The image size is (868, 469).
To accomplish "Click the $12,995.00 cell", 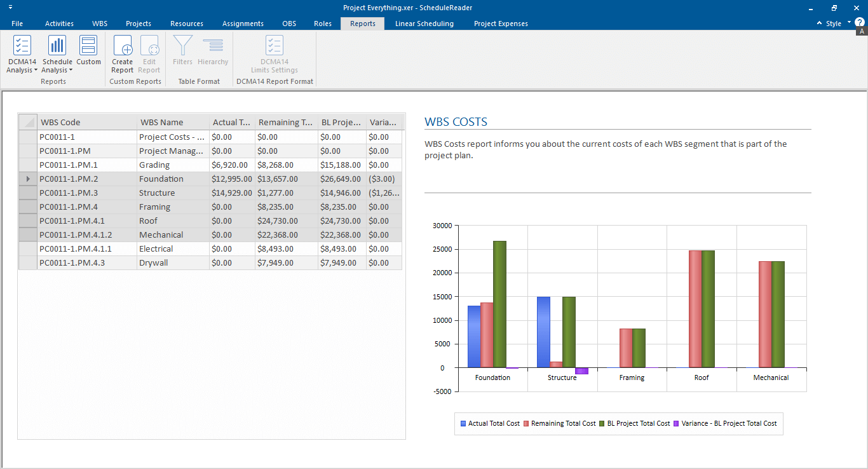I will [x=232, y=179].
